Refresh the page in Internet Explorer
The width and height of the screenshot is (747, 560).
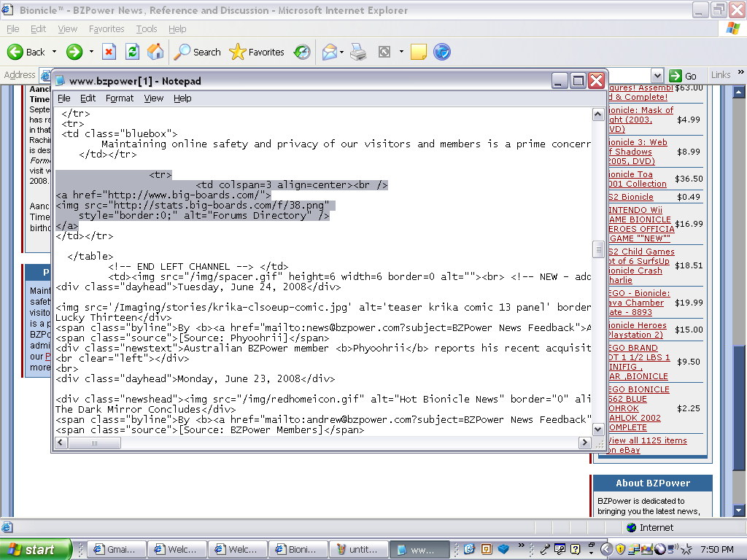point(132,52)
